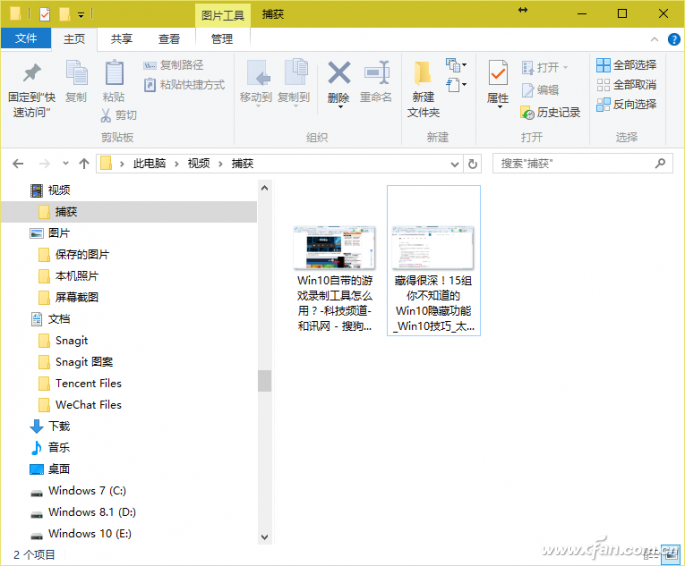685x566 pixels.
Task: Click the Pin to Quick access icon
Action: pos(32,73)
